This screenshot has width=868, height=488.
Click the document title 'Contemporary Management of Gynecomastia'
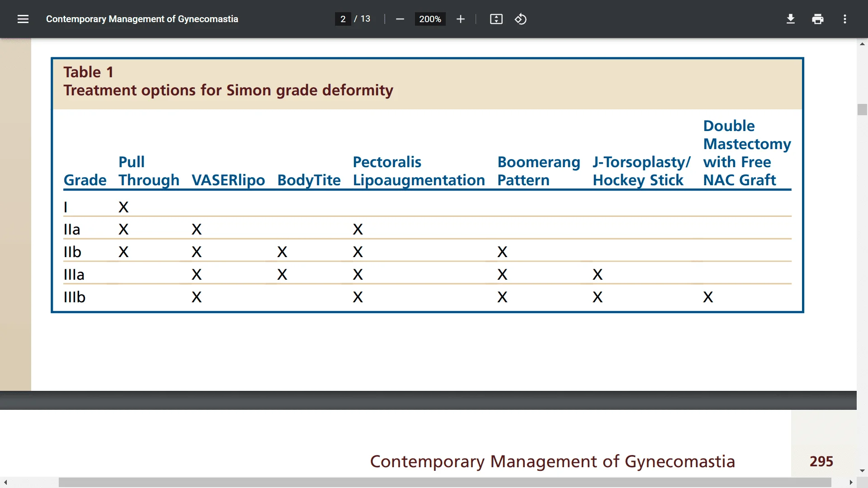click(x=142, y=19)
